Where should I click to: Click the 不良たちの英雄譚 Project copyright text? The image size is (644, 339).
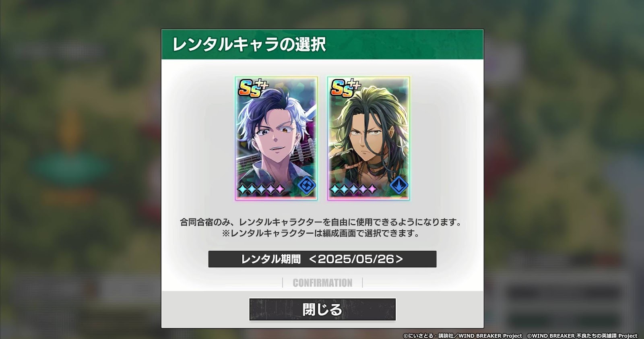582,335
